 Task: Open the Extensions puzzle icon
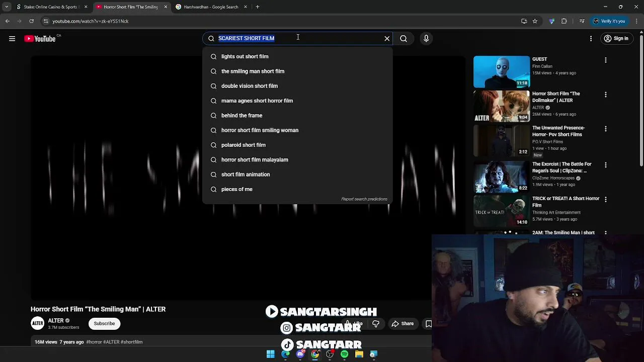tap(564, 21)
